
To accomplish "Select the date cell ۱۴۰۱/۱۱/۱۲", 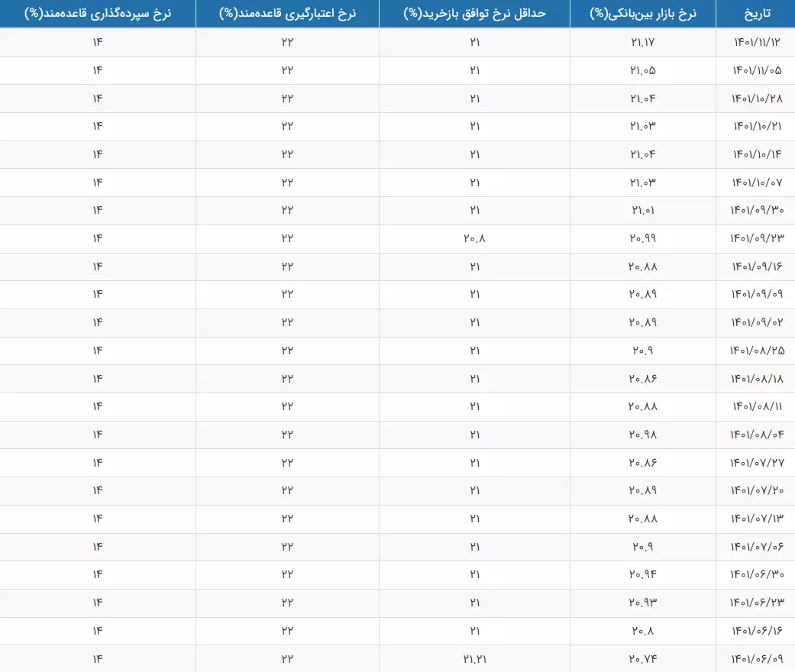I will (757, 42).
